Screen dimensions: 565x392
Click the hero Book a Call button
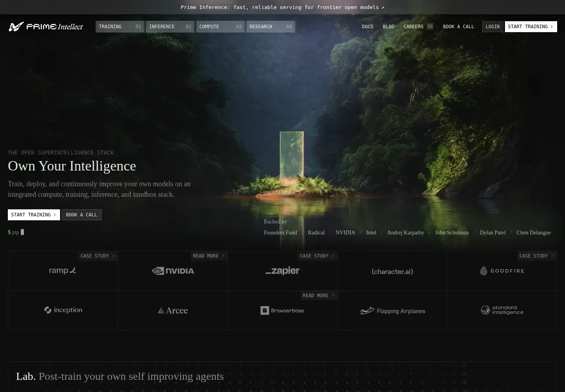(x=82, y=215)
